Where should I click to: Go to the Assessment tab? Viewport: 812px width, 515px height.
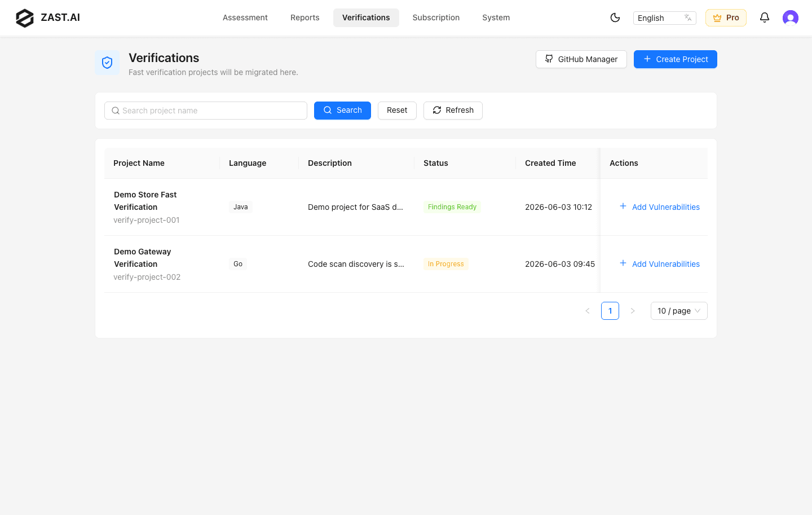(245, 17)
